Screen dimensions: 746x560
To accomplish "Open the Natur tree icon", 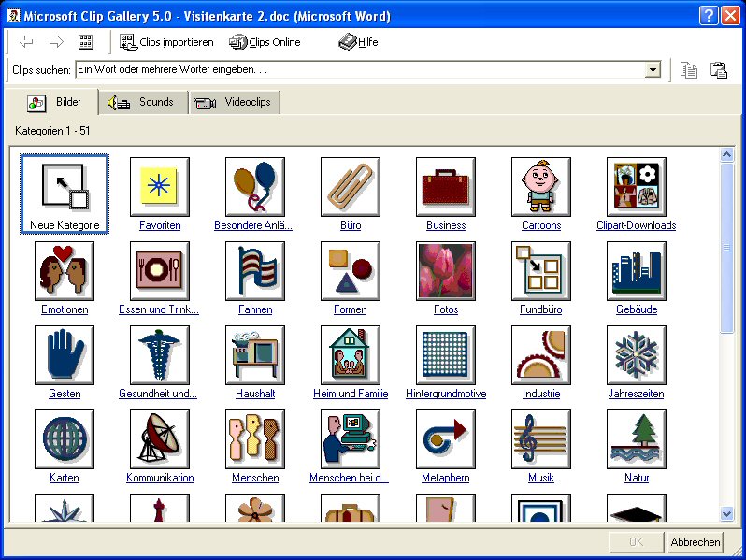I will coord(637,439).
